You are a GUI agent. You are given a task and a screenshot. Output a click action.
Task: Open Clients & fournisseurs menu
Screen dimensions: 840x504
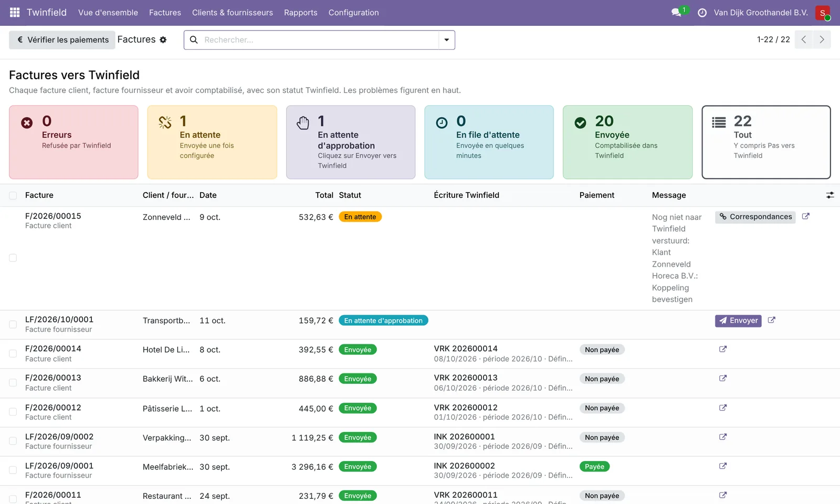pos(233,13)
